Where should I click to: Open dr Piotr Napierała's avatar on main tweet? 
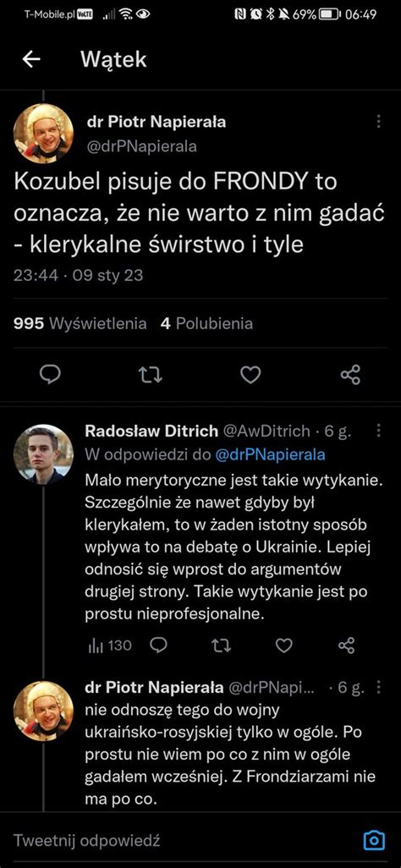(43, 134)
